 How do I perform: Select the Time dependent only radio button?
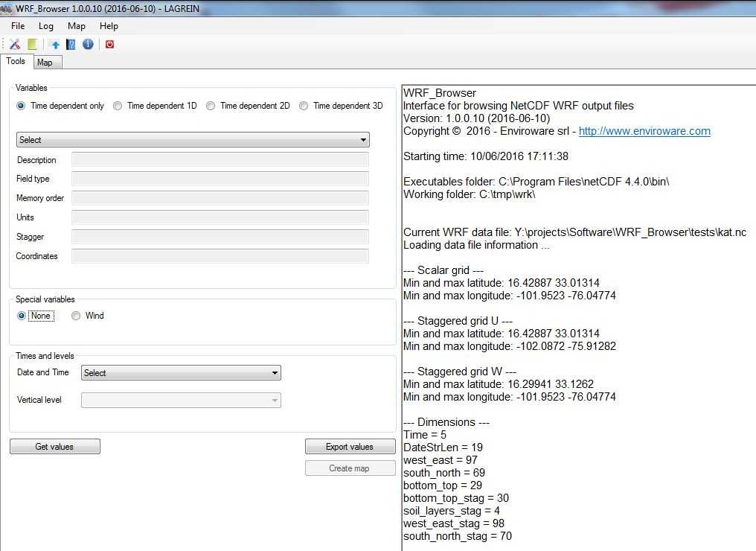click(x=21, y=106)
